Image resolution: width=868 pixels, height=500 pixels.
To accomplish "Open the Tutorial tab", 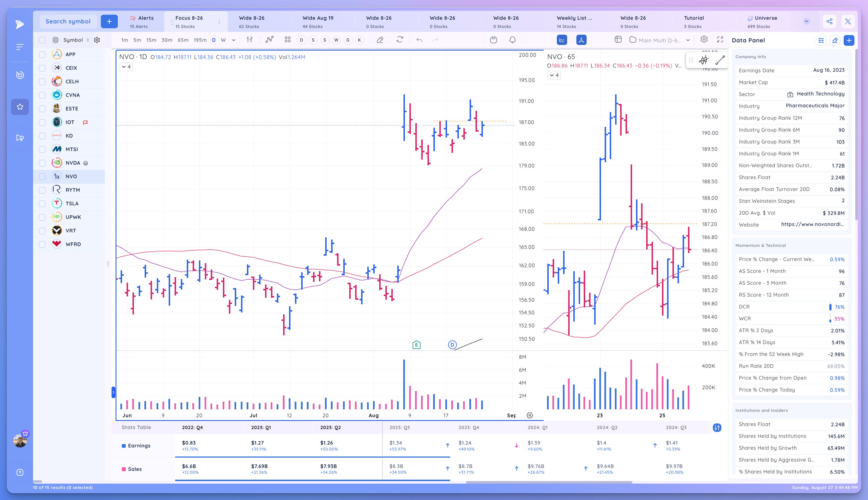I will coord(694,22).
